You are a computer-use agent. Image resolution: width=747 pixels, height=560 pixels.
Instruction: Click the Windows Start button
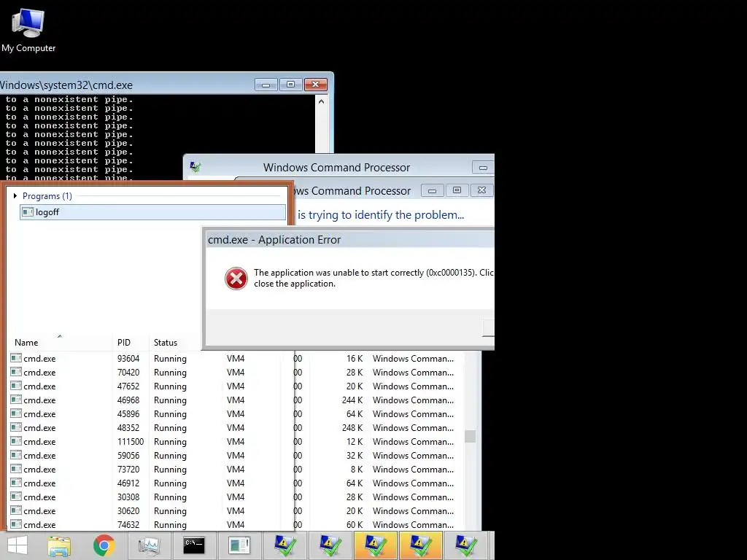coord(18,545)
